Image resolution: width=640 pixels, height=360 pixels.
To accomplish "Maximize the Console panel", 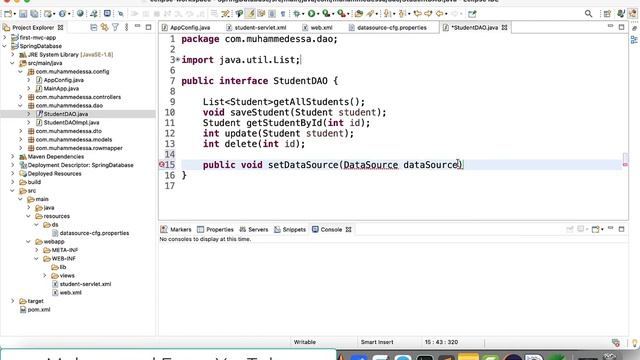I will 621,229.
